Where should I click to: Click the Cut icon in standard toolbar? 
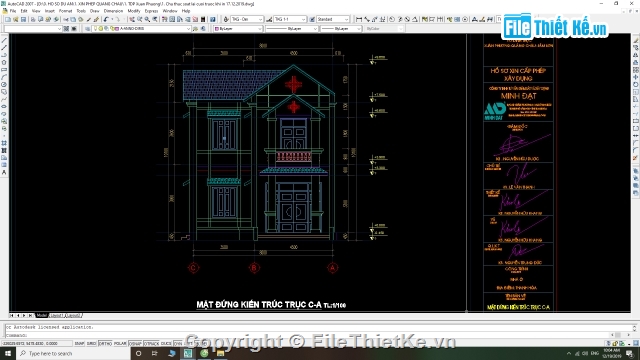65,19
